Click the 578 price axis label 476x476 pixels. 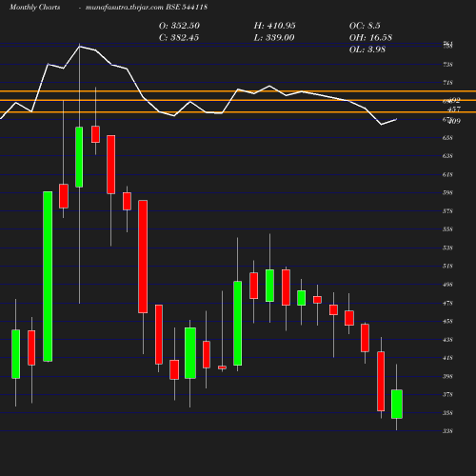coord(447,211)
